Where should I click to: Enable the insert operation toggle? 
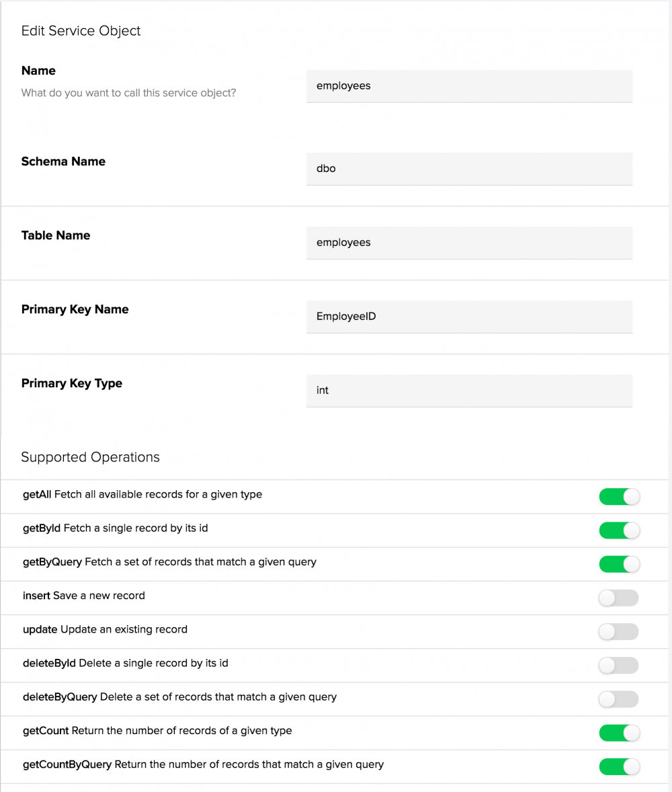click(618, 598)
